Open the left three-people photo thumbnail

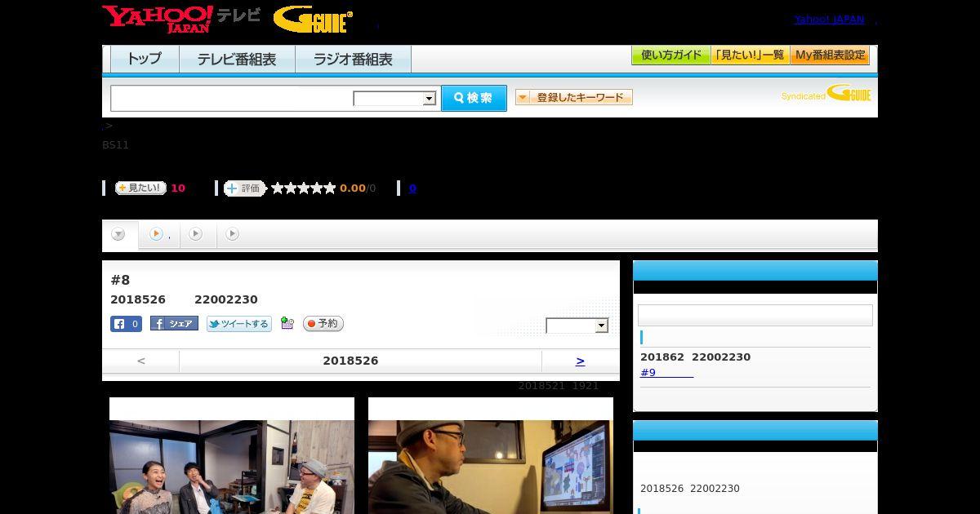(232, 467)
